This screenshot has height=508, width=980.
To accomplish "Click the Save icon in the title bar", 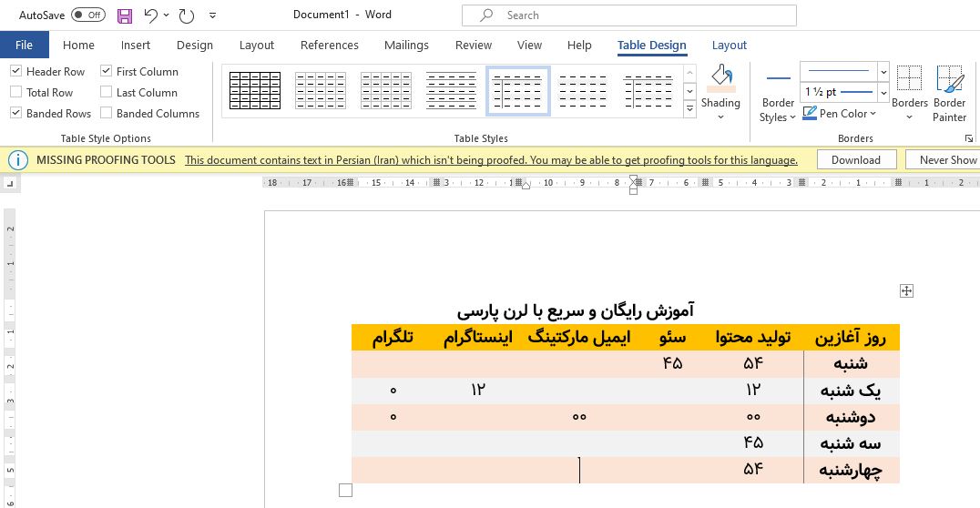I will point(125,15).
